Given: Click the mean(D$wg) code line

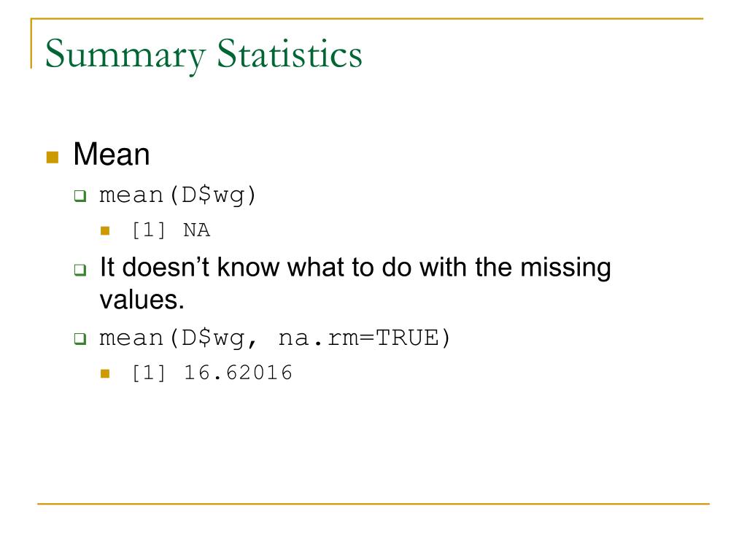Looking at the screenshot, I should click(x=178, y=195).
